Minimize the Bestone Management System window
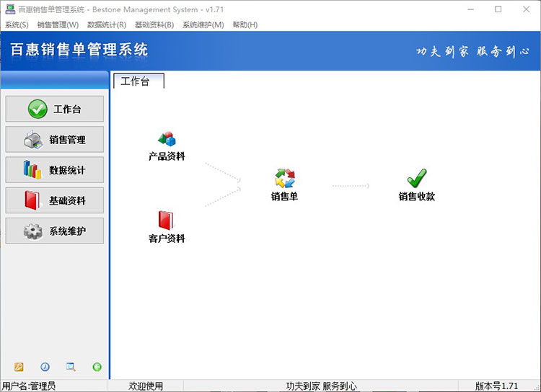The width and height of the screenshot is (541, 392). coord(470,9)
